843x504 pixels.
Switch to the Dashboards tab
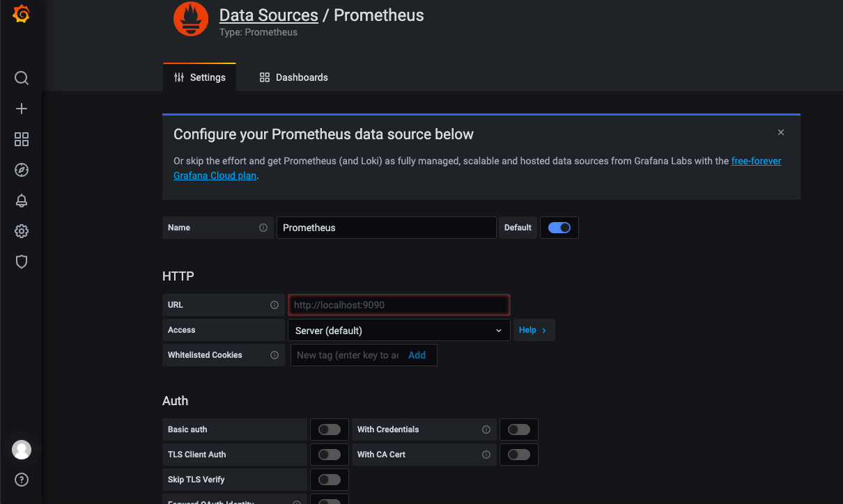click(x=293, y=77)
